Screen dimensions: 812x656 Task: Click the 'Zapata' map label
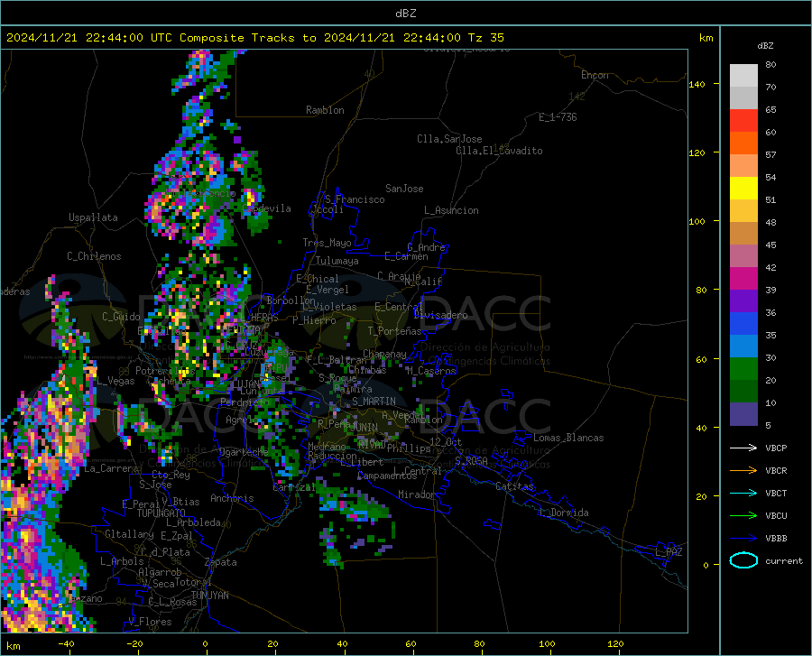coord(221,562)
